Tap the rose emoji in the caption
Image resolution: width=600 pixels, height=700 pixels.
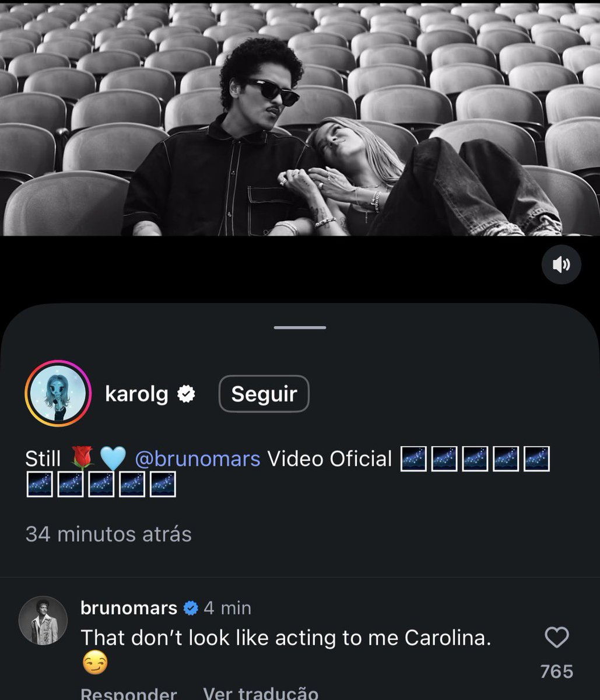click(x=81, y=459)
